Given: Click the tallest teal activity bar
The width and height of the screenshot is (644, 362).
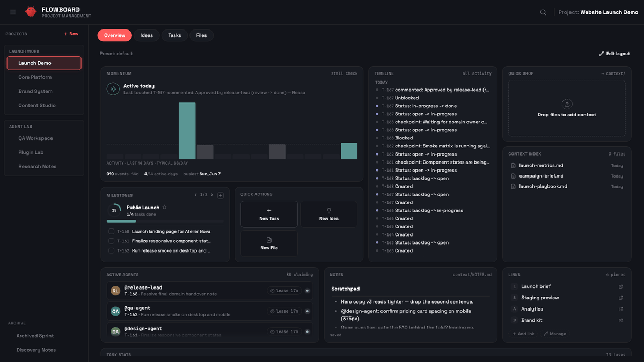Looking at the screenshot, I should click(187, 131).
